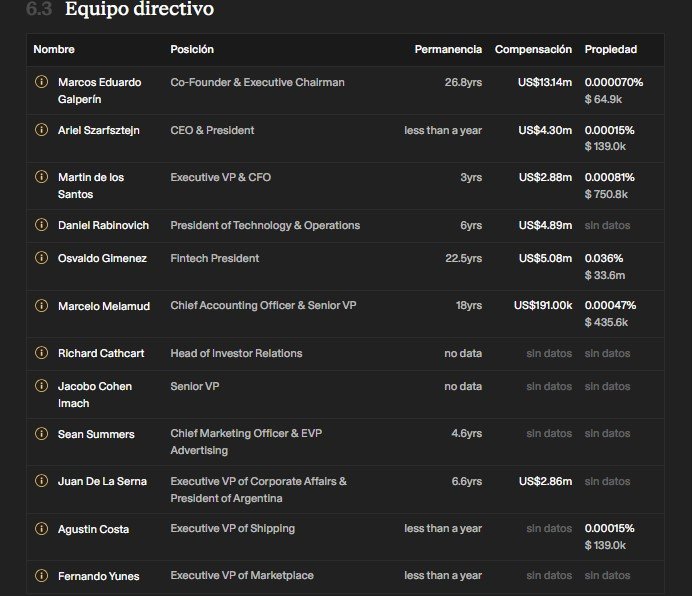
Task: Click the 0.000070% ownership value
Action: (614, 82)
